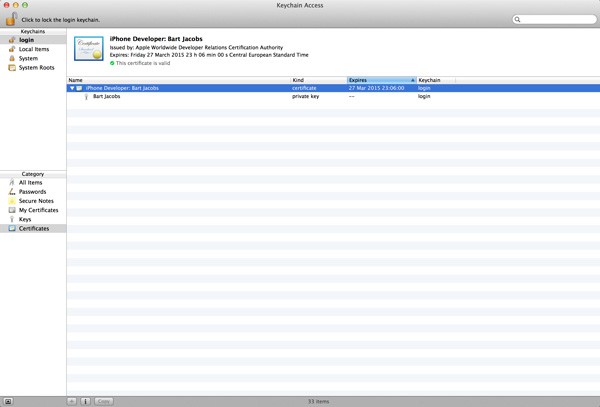Click the certificate icon in the selected row
The image size is (600, 407).
79,88
